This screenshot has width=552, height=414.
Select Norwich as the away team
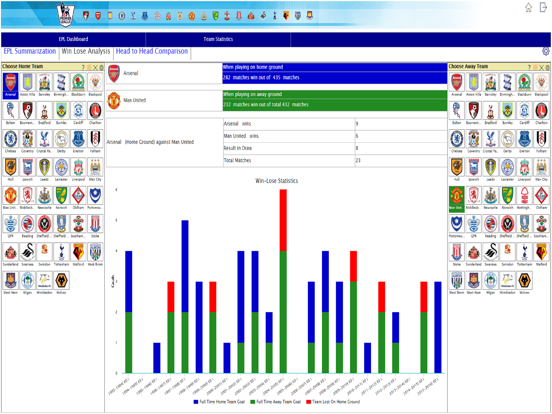pos(507,197)
